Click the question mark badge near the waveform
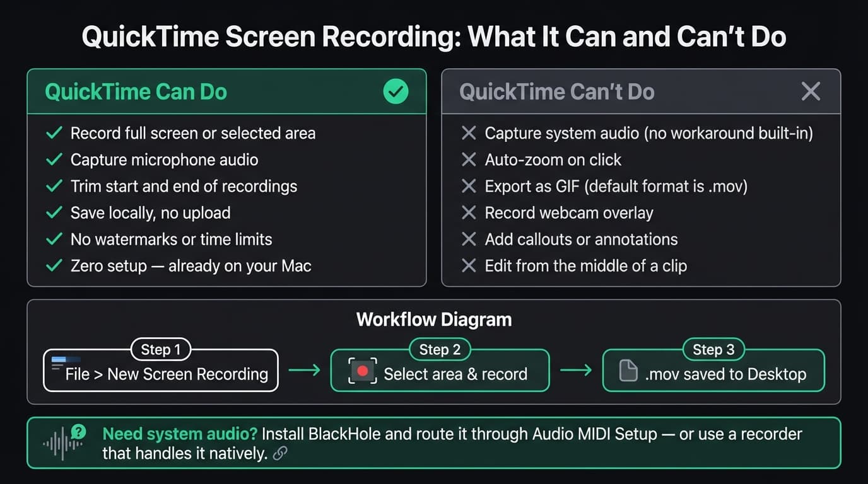 pyautogui.click(x=78, y=431)
